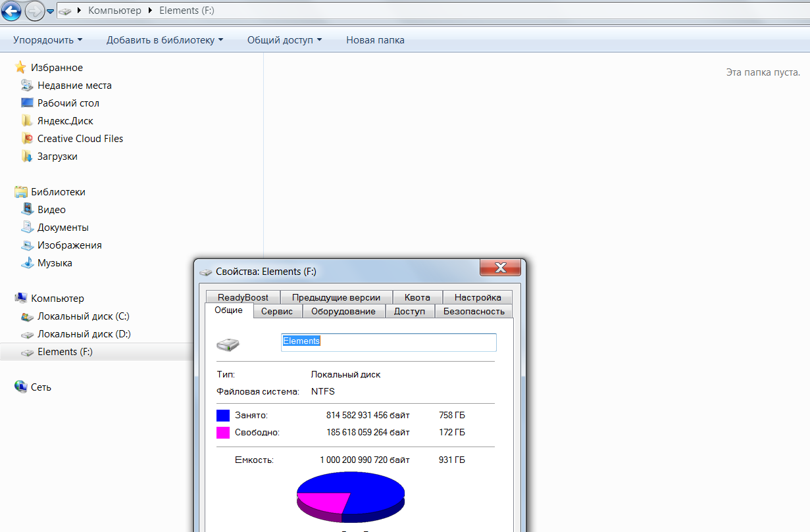Click the drive icon in the address bar
Viewport: 810px width, 532px height.
65,11
